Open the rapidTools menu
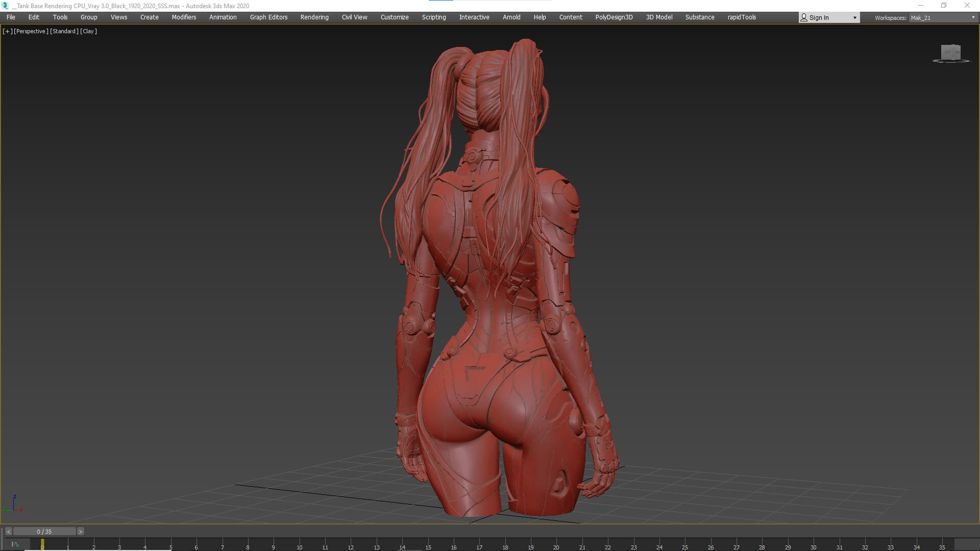This screenshot has width=980, height=551. pyautogui.click(x=742, y=17)
